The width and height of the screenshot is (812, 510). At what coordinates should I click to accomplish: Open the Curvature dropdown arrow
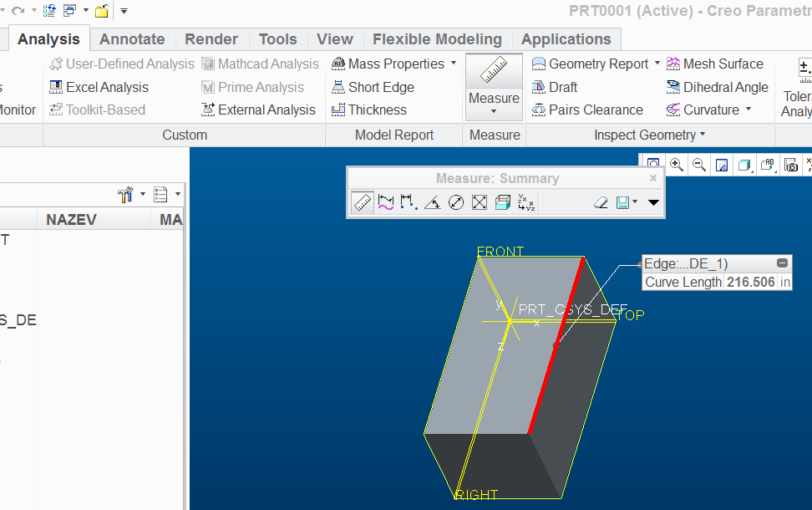pos(749,110)
